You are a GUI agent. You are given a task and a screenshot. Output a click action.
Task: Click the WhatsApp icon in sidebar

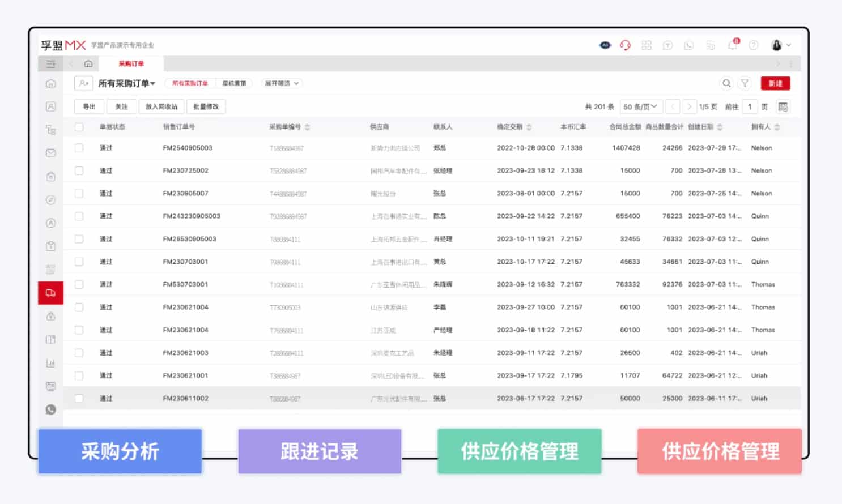50,409
